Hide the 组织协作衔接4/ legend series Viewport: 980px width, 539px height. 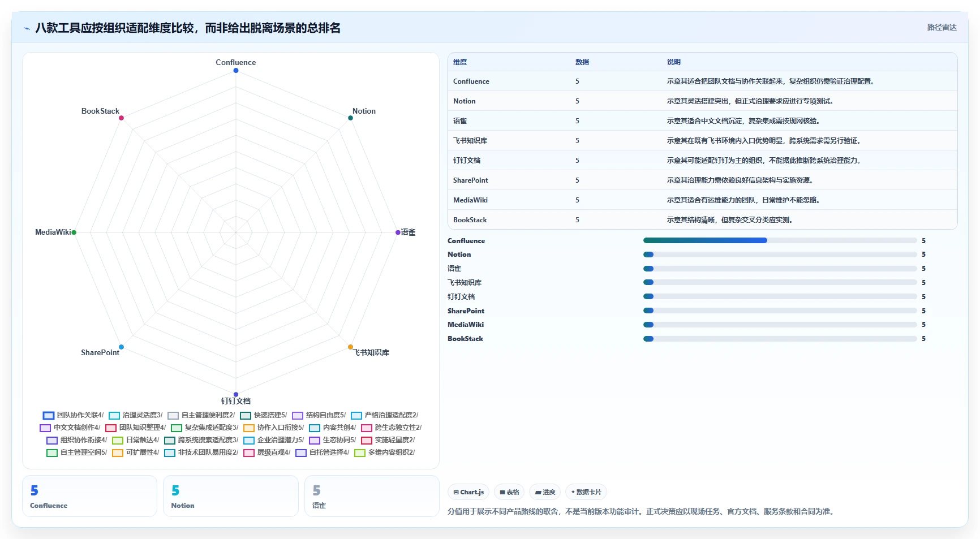click(x=77, y=440)
